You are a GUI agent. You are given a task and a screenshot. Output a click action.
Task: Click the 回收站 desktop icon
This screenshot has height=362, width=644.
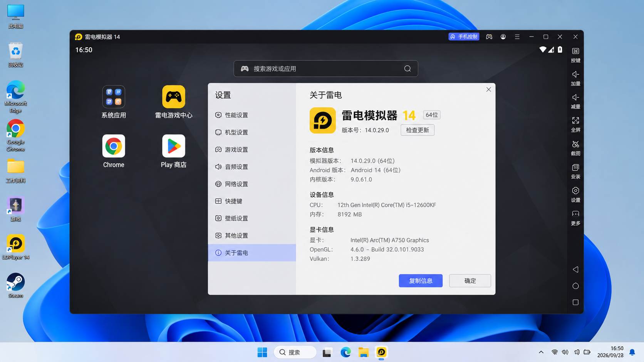16,55
